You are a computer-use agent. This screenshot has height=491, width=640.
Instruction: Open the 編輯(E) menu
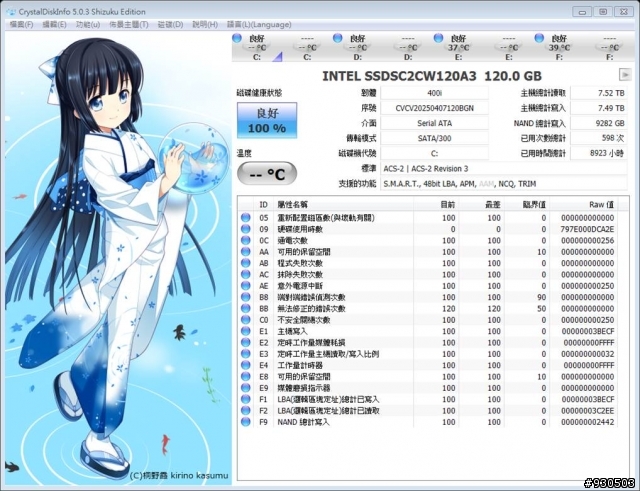tap(54, 24)
